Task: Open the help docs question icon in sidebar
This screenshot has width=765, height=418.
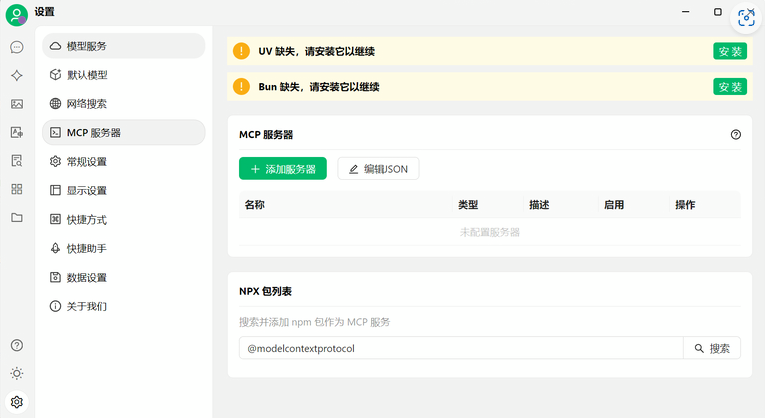Action: coord(17,345)
